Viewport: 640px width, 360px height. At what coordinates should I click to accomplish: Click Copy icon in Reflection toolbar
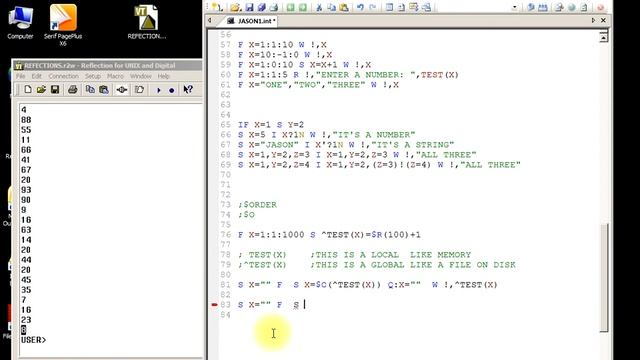(x=90, y=89)
